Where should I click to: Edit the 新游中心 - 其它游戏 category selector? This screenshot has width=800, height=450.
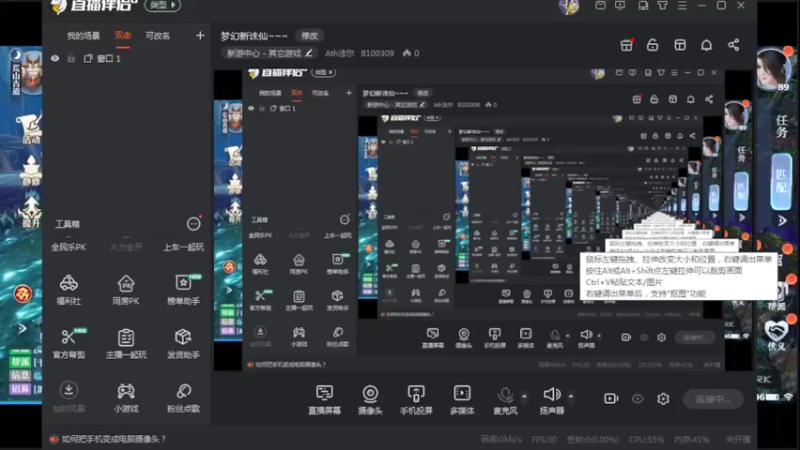pyautogui.click(x=269, y=53)
